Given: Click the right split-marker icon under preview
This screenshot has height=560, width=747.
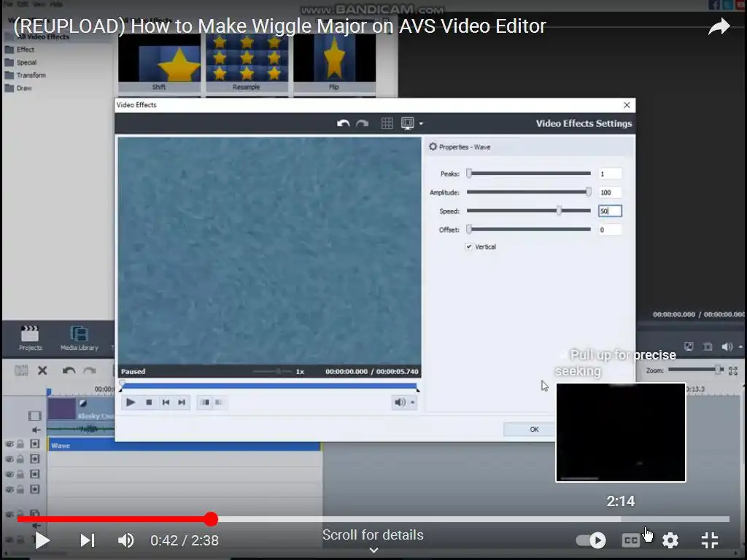Looking at the screenshot, I should [218, 402].
